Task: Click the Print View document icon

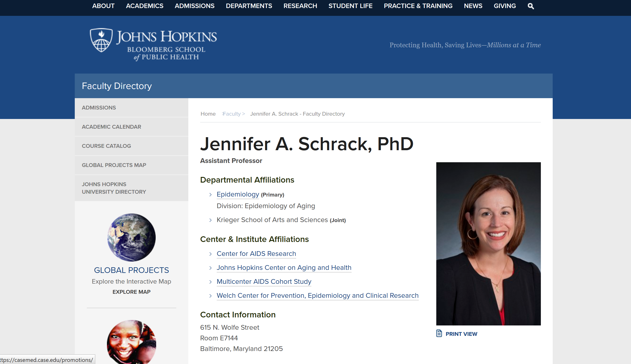Action: coord(439,333)
